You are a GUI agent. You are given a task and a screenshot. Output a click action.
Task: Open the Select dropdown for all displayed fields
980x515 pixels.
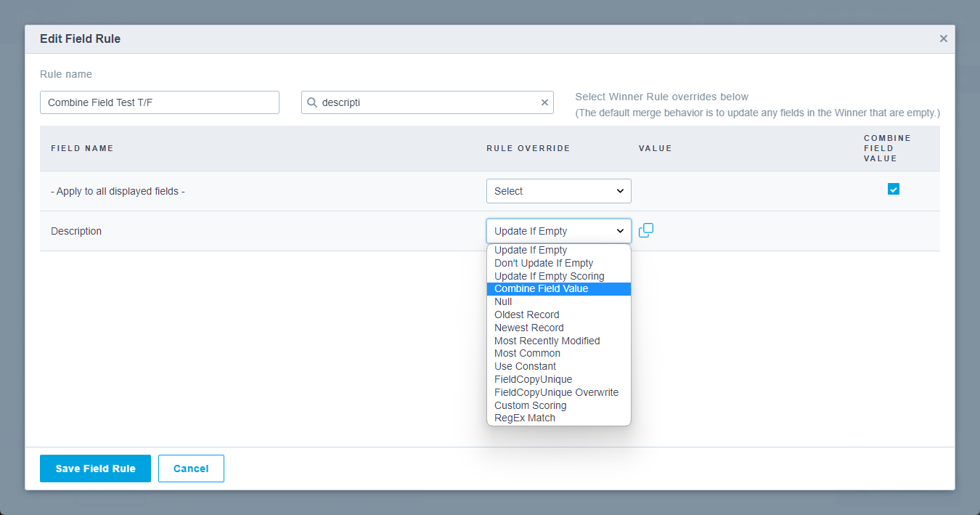coord(558,190)
